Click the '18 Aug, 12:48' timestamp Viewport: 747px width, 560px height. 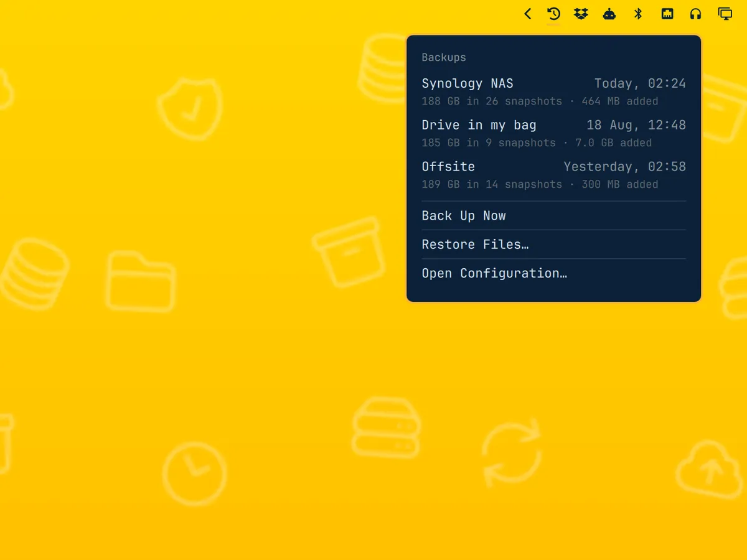coord(636,125)
